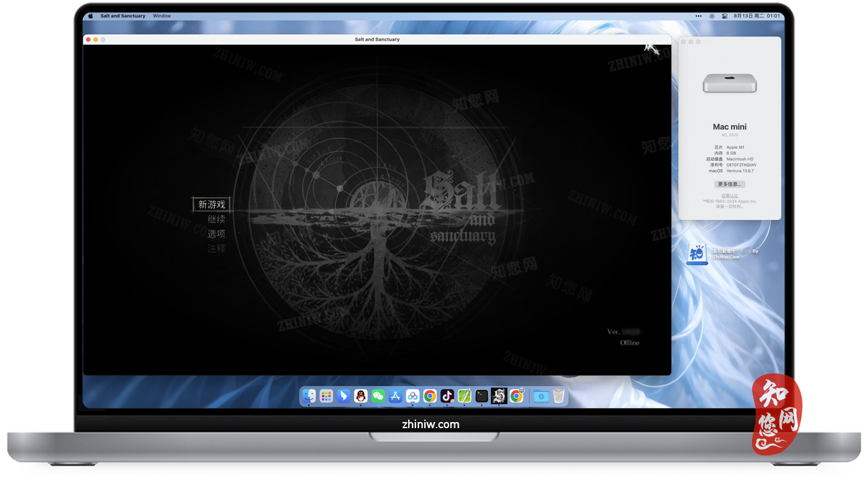Select the dimmed 注释 menu entry

coord(216,248)
